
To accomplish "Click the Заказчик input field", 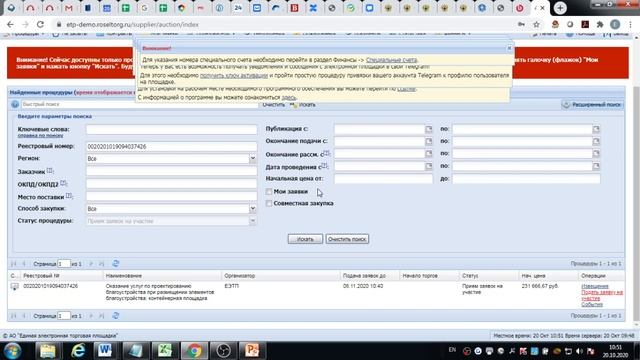I will click(x=171, y=171).
